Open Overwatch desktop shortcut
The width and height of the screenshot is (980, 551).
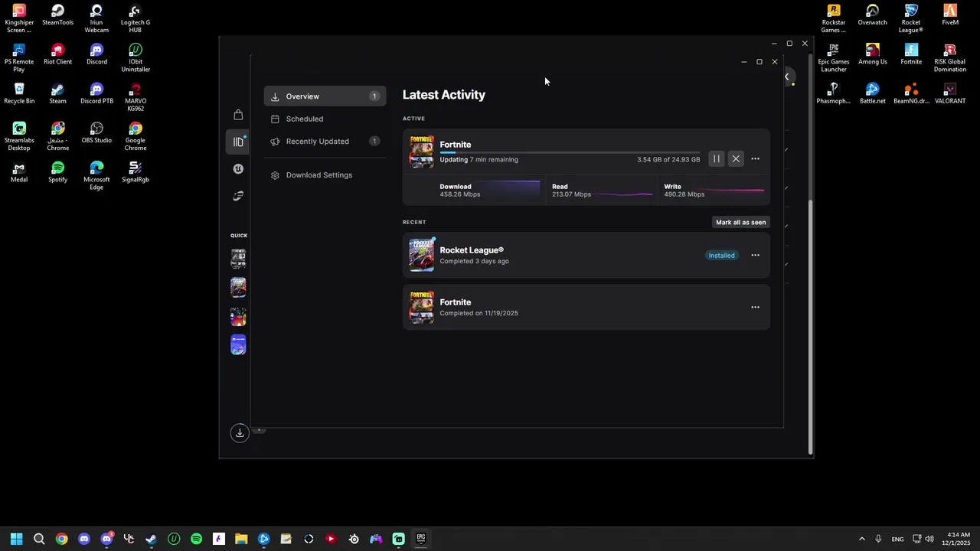pyautogui.click(x=872, y=15)
